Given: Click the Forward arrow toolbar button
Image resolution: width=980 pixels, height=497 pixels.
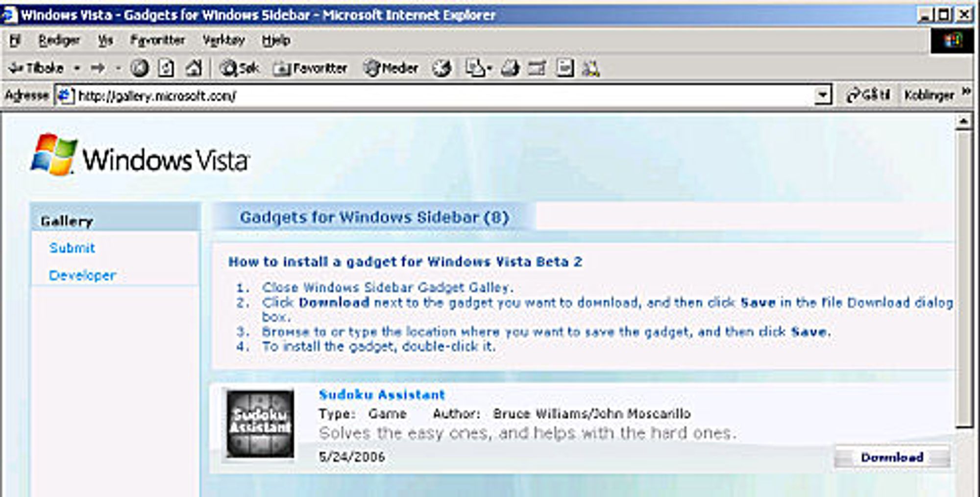Looking at the screenshot, I should (x=98, y=68).
